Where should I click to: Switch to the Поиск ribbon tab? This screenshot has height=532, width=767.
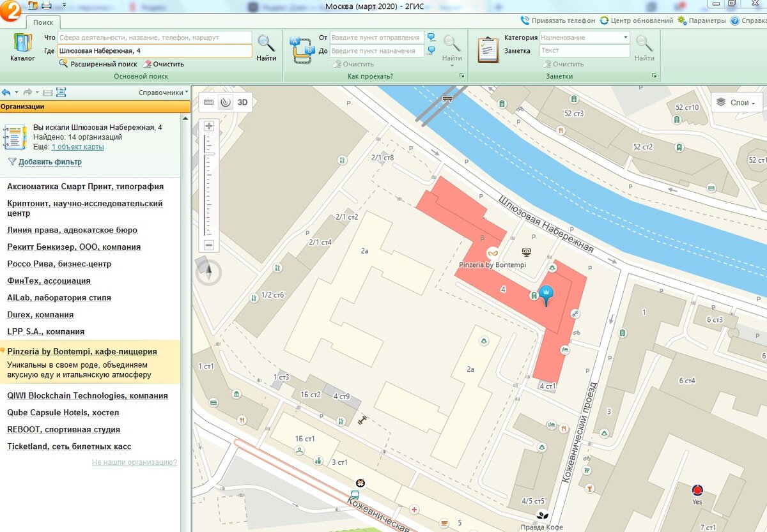43,22
